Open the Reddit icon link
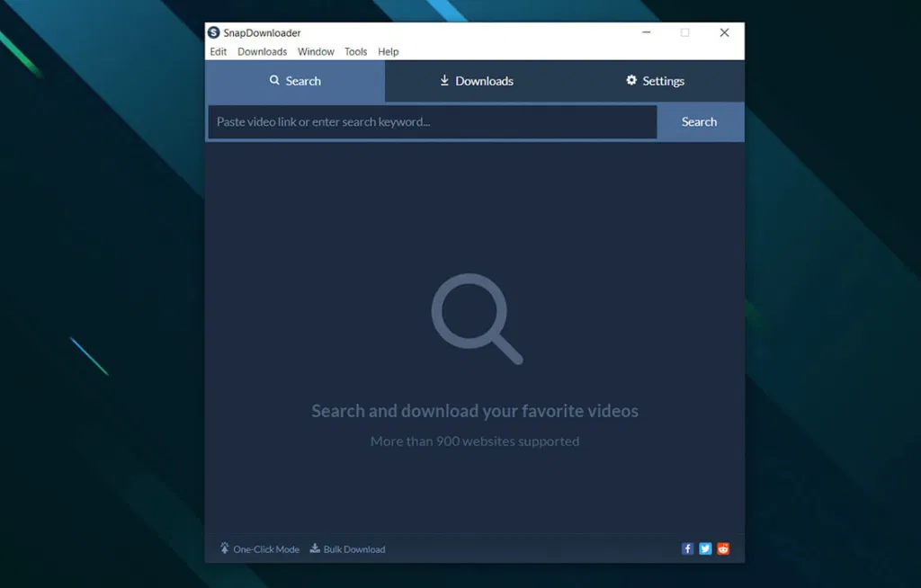 [x=723, y=548]
